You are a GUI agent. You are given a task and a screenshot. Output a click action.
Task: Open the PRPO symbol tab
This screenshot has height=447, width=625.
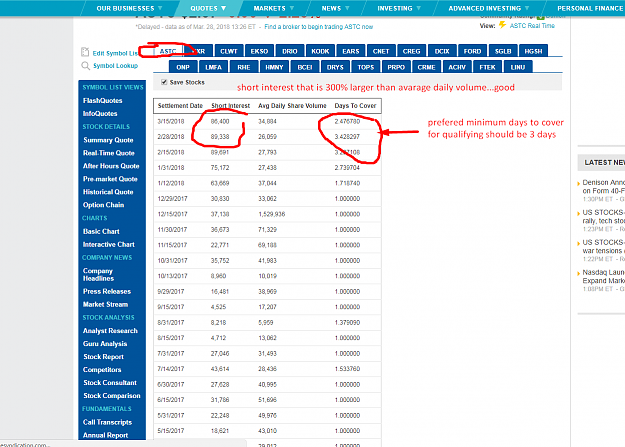point(396,67)
